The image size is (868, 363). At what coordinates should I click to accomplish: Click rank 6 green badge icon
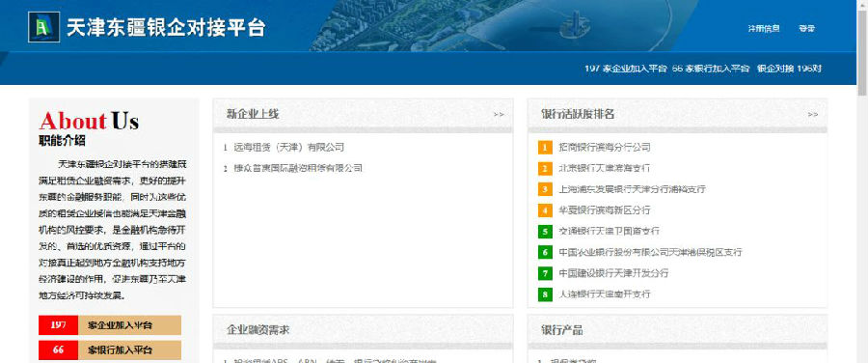(545, 252)
